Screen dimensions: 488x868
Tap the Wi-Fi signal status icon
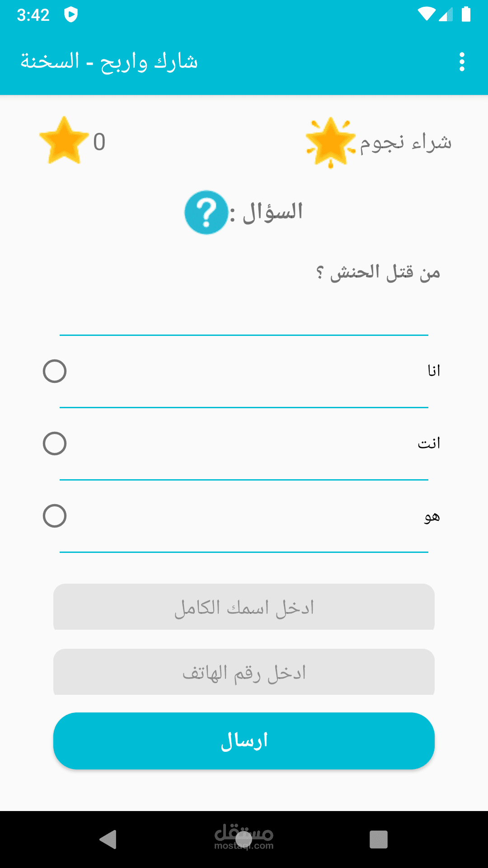(x=426, y=14)
